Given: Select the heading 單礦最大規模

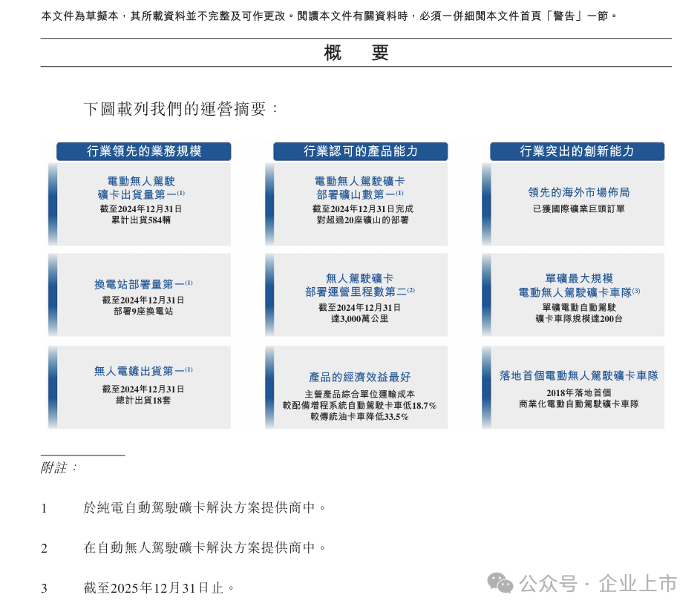Looking at the screenshot, I should [579, 278].
